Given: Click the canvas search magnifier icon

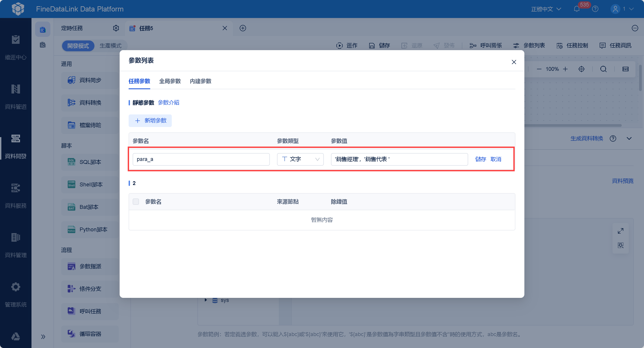Looking at the screenshot, I should point(603,69).
